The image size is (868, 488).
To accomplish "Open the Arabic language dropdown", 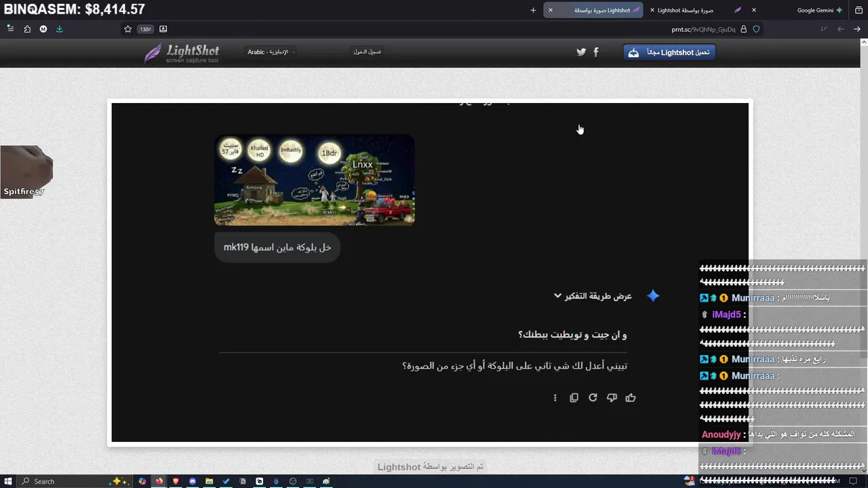I will pyautogui.click(x=271, y=52).
